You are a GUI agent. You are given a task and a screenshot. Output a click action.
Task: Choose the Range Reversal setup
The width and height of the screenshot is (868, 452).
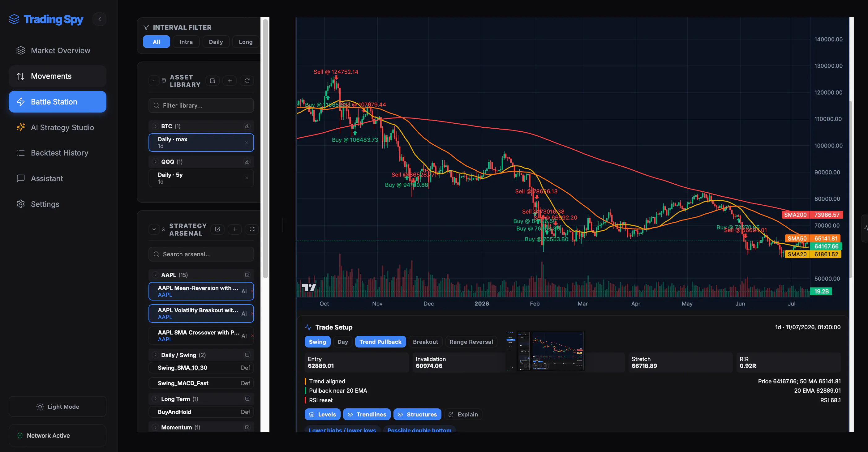click(471, 342)
